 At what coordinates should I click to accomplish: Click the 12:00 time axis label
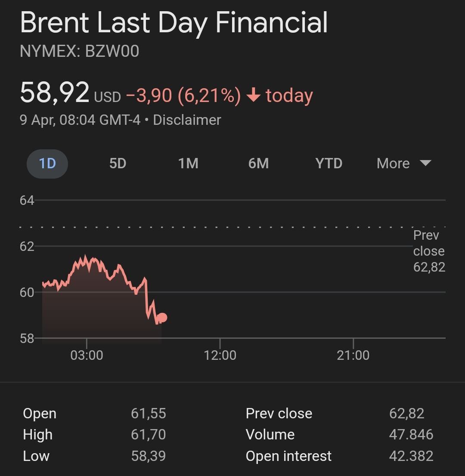220,355
